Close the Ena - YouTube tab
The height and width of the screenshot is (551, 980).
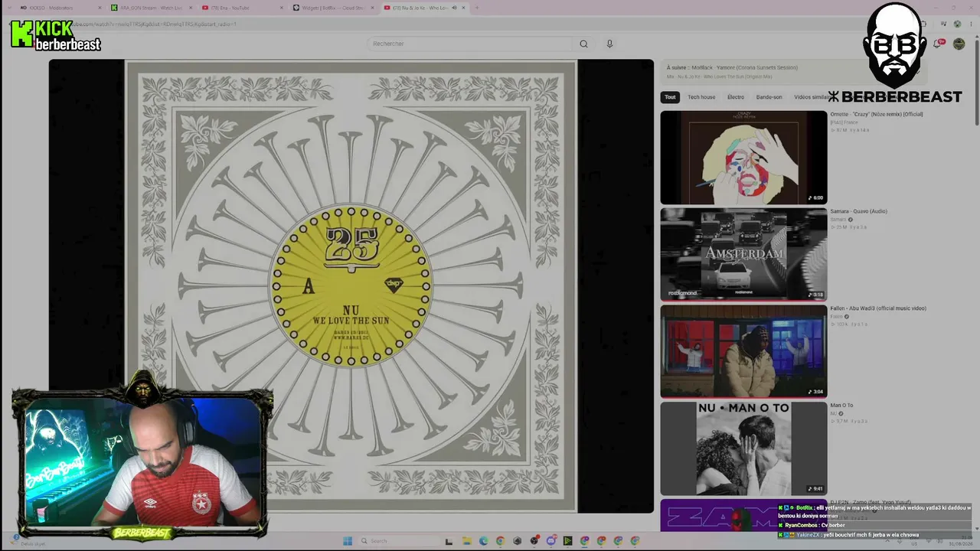coord(282,8)
